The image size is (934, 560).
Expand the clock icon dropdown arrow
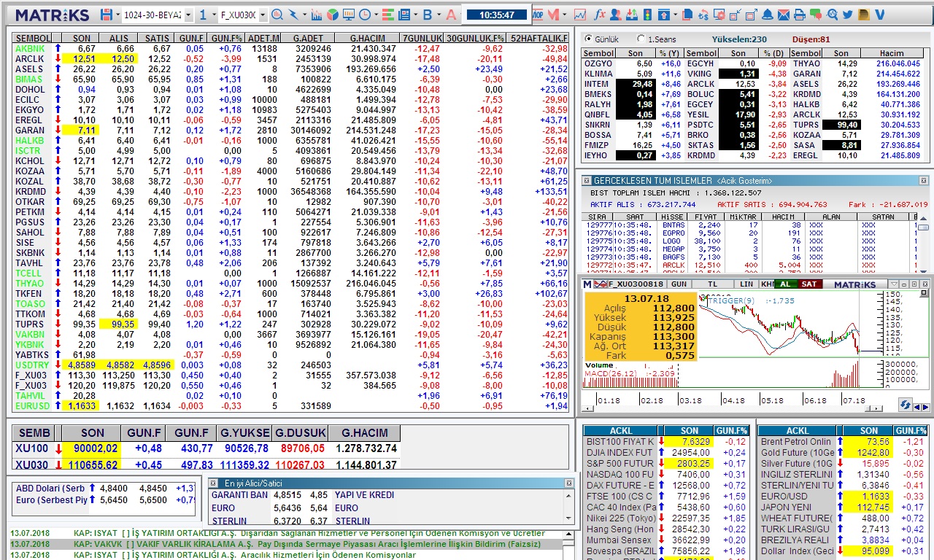coord(375,15)
